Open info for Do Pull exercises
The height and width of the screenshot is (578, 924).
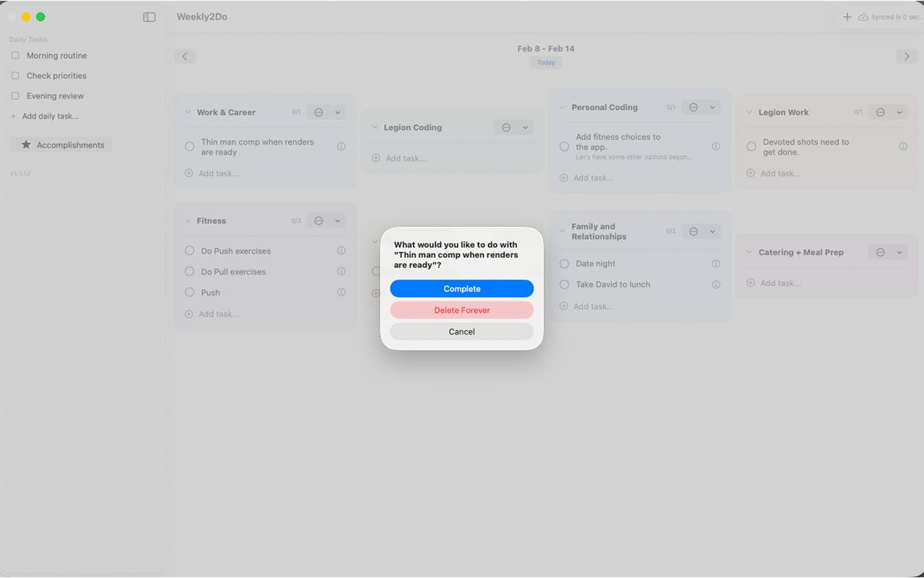[x=341, y=272]
